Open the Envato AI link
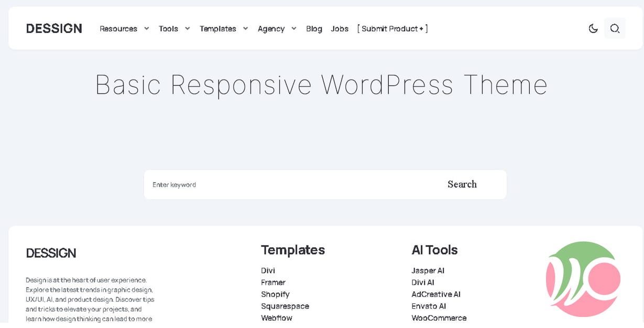 pyautogui.click(x=429, y=306)
